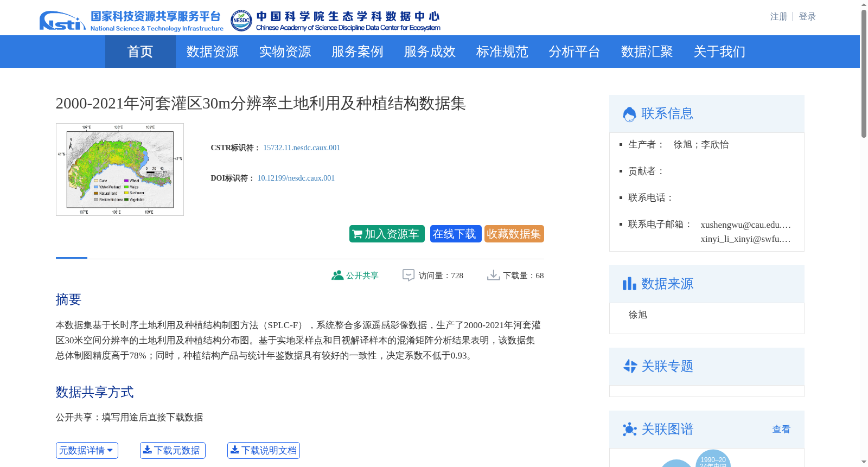Click download icon on 下载说明文档 button
Viewport: 868px width, 467px height.
coord(234,450)
